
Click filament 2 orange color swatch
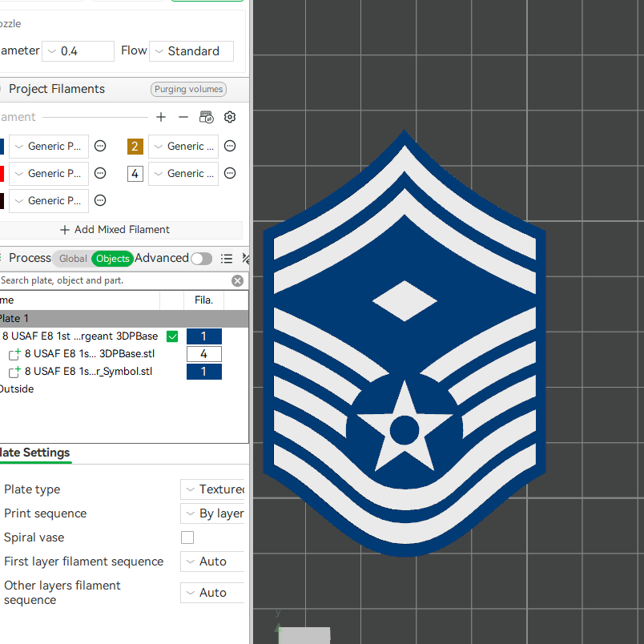135,147
